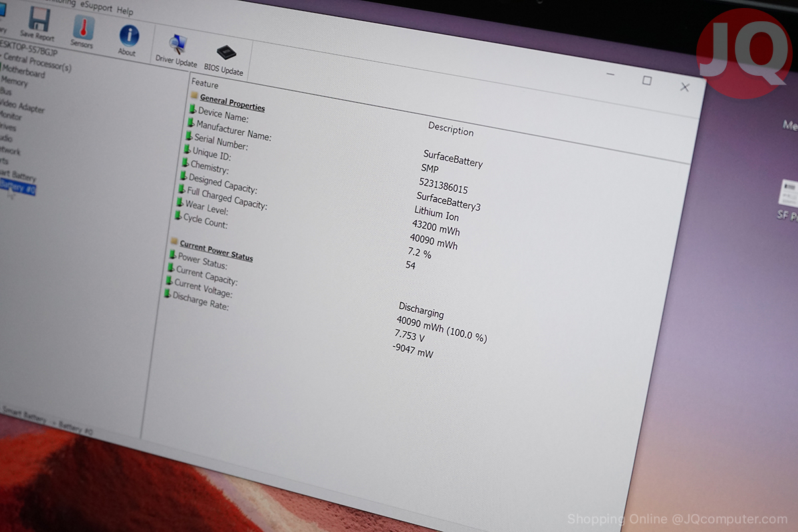The image size is (798, 532).
Task: Click the Current Power Status section heading
Action: tap(216, 250)
